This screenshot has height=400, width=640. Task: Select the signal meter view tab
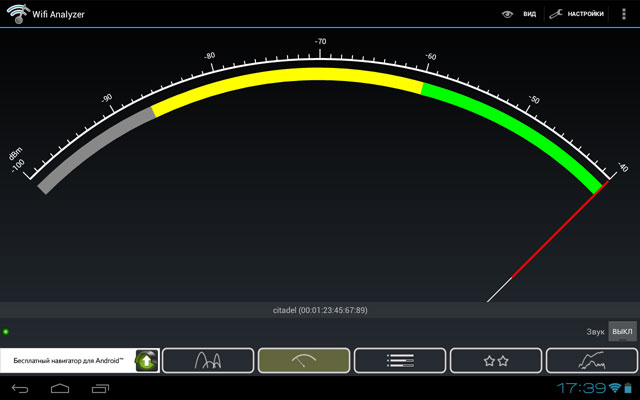(x=304, y=360)
